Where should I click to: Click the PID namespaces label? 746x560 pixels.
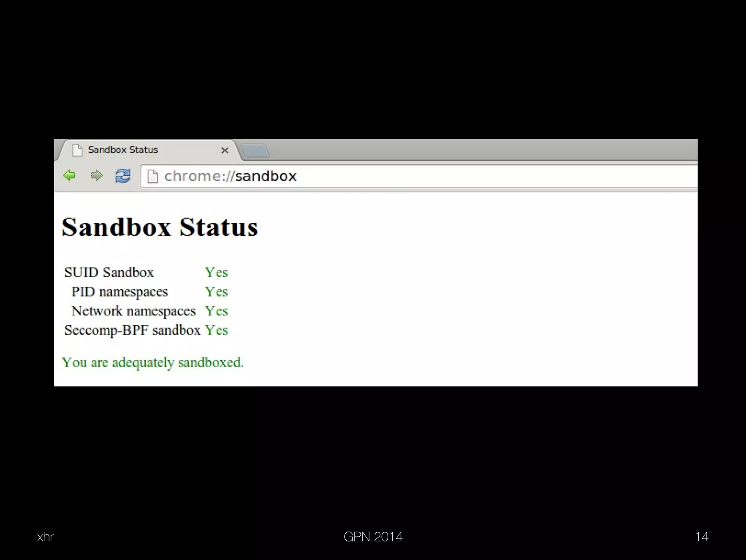(119, 292)
